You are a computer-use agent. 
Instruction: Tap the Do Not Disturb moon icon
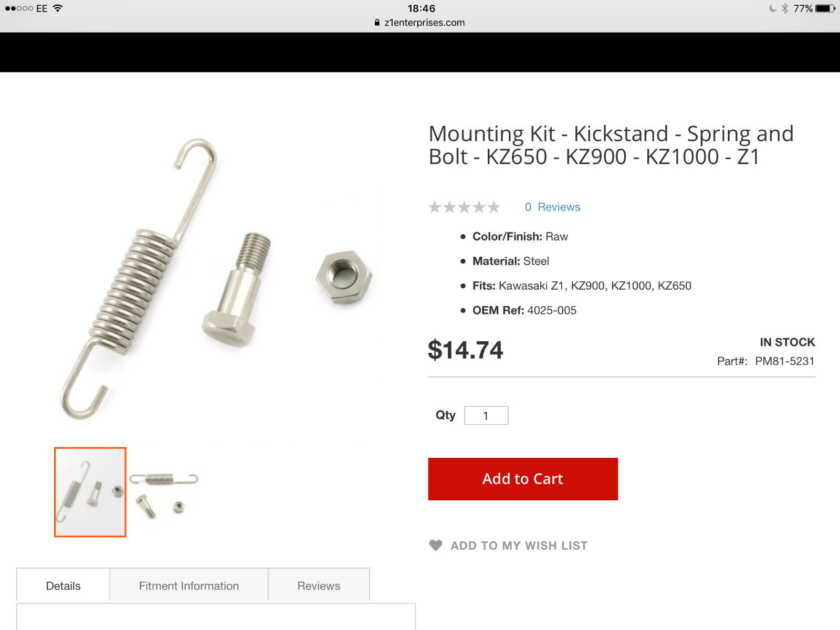point(773,8)
